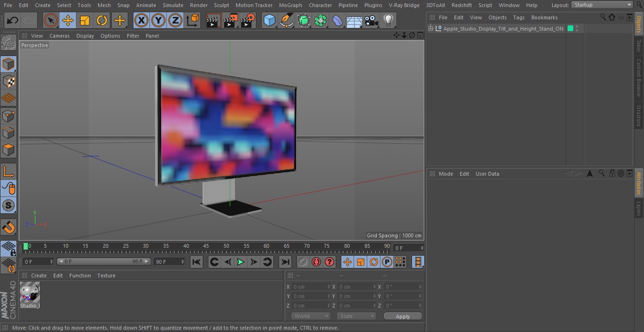Add a Floor environment object
Screen dimensions: 644x332
(355, 20)
